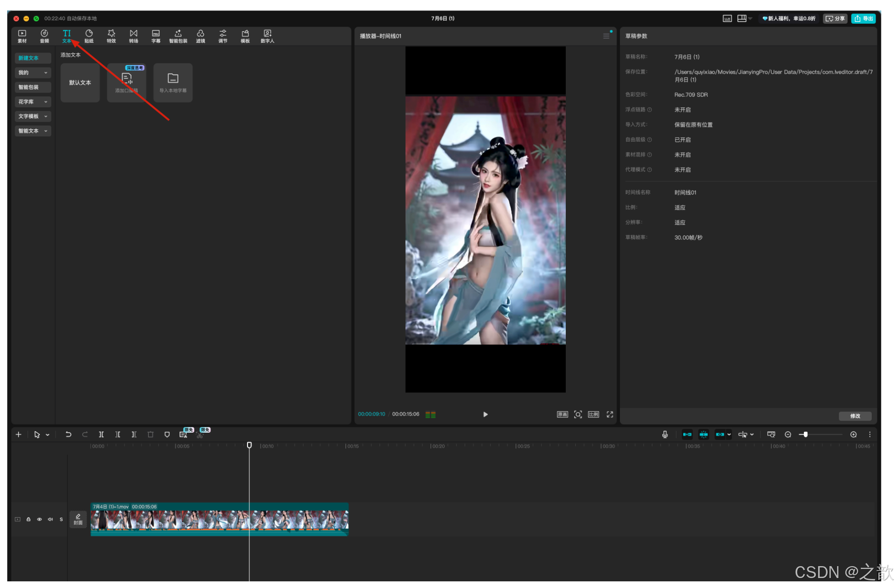
Task: Mute the video track audio
Action: [x=50, y=520]
